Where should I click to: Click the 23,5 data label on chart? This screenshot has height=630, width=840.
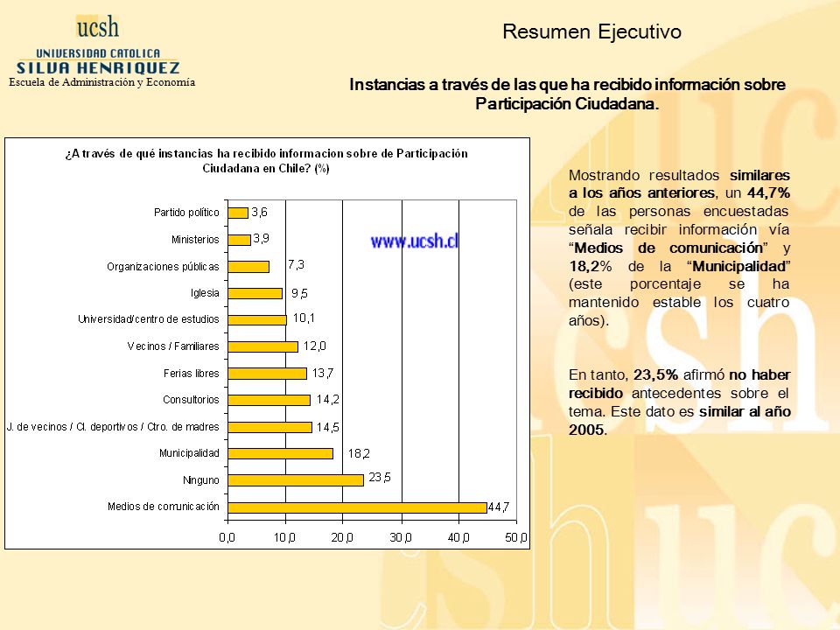coord(380,478)
